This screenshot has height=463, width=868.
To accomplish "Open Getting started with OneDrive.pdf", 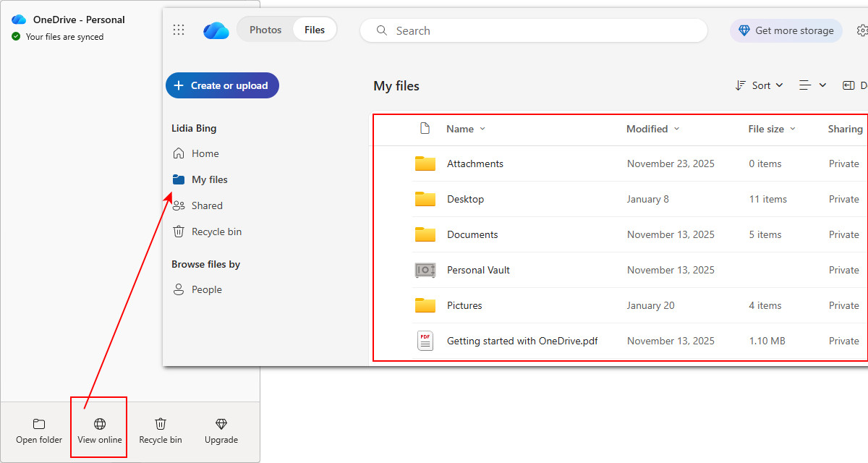I will [522, 341].
